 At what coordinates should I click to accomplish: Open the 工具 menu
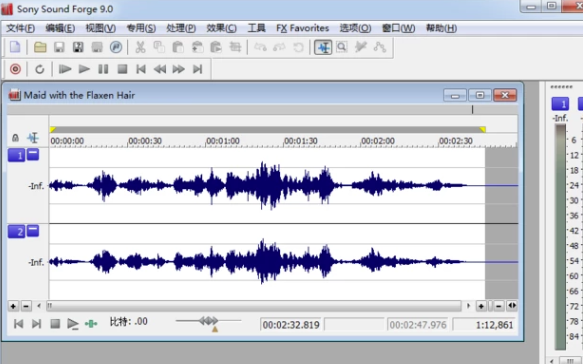pos(257,28)
